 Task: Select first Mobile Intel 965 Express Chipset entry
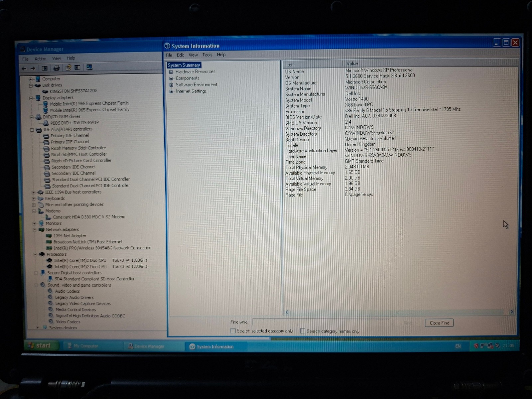pos(89,103)
